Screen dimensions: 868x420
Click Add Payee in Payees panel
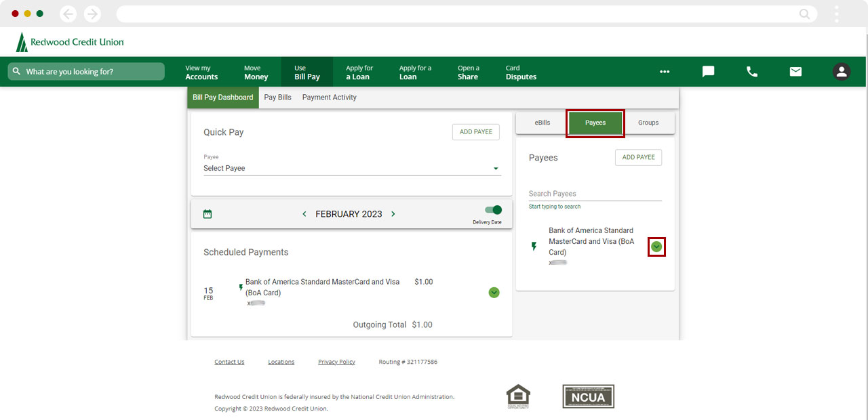[x=639, y=157]
